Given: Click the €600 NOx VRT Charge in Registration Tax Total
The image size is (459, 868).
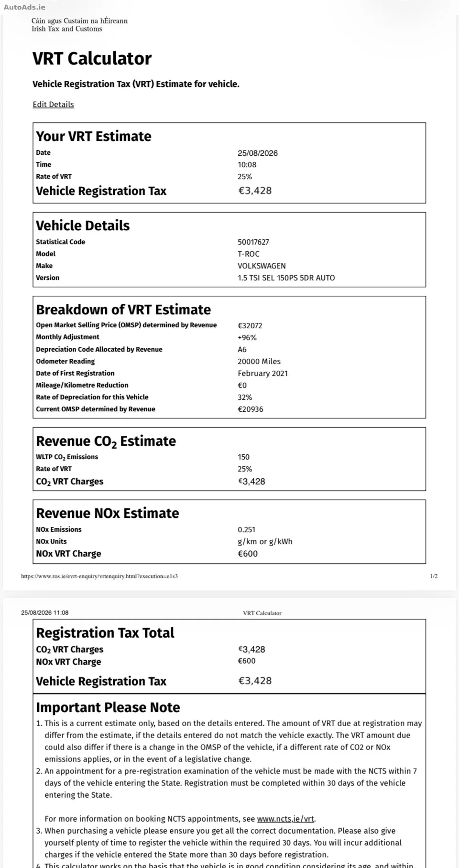Looking at the screenshot, I should (247, 661).
